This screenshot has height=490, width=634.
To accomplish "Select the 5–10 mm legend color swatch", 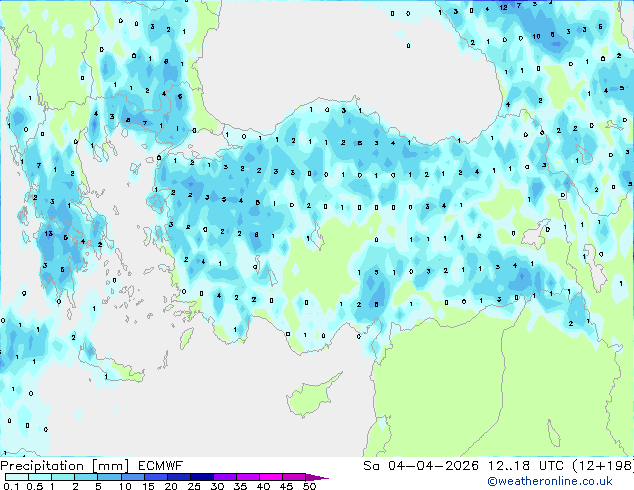I will tap(110, 477).
